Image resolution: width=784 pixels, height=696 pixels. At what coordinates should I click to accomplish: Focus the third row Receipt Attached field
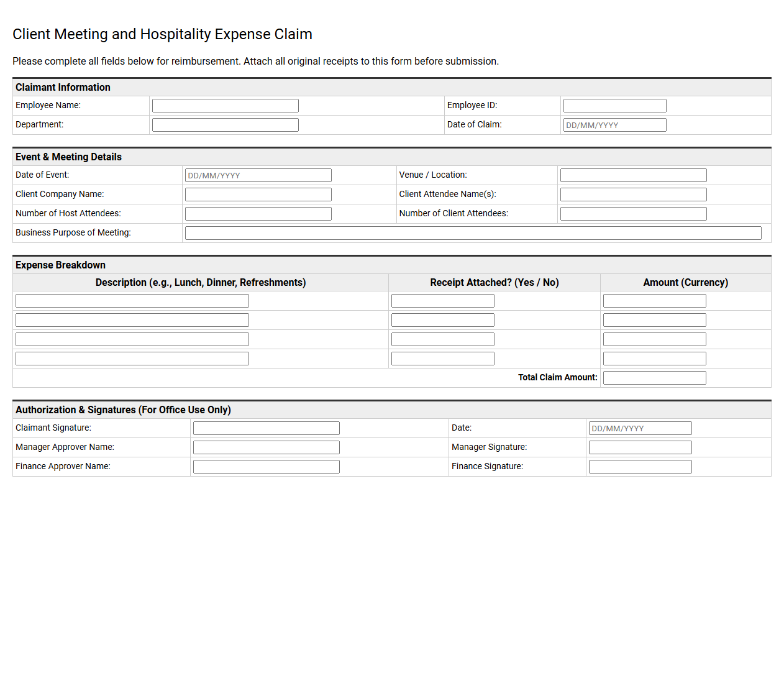click(x=443, y=339)
